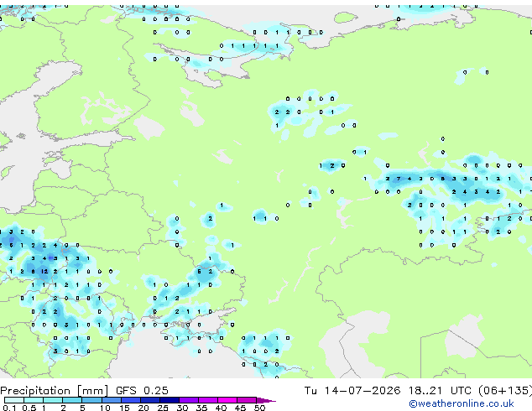
Task: Click the 20–25 mm legend color swatch
Action: 149,400
